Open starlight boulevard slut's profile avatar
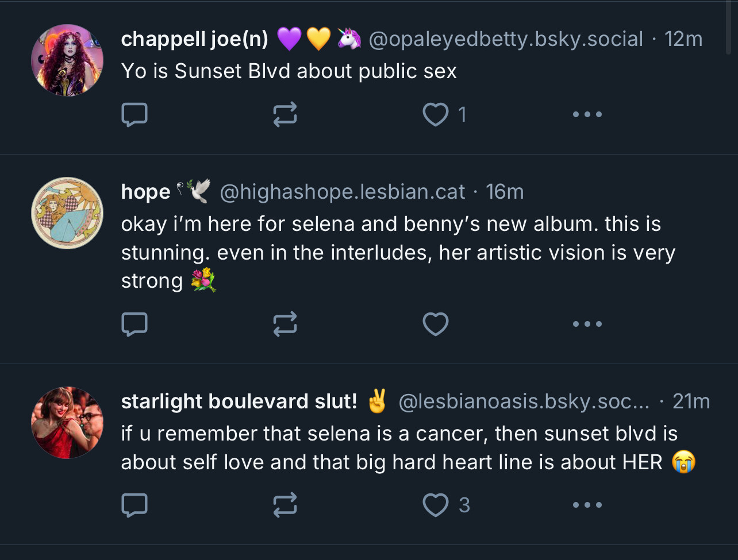Screen dimensions: 738x560 click(x=67, y=422)
